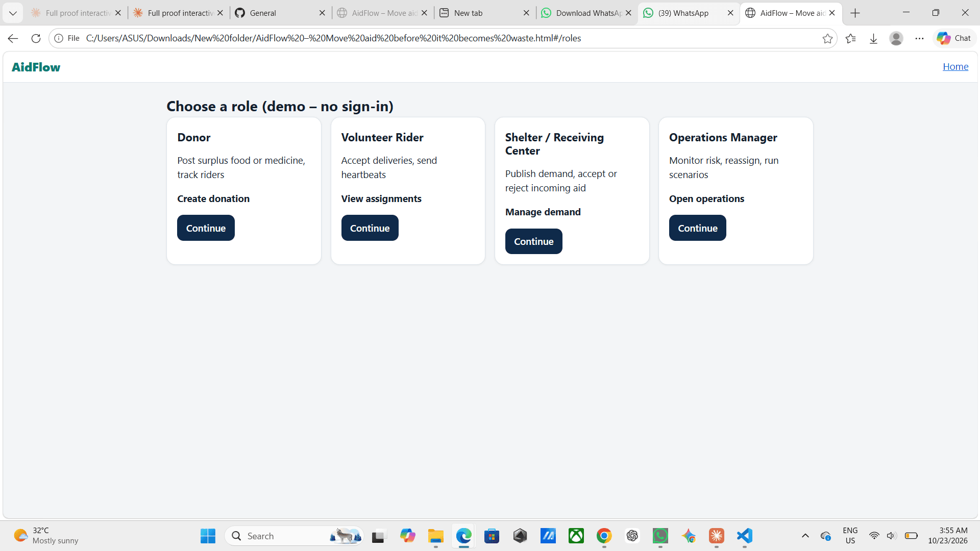The height and width of the screenshot is (551, 980).
Task: Open the Home link
Action: pyautogui.click(x=955, y=67)
